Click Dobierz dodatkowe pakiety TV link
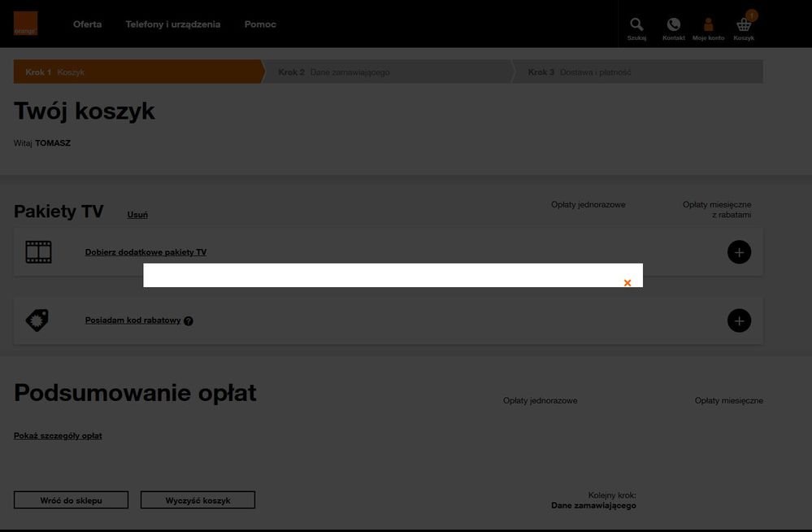The width and height of the screenshot is (812, 532). tap(145, 252)
